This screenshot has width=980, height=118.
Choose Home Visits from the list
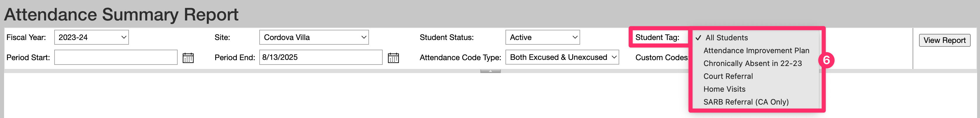pyautogui.click(x=724, y=89)
